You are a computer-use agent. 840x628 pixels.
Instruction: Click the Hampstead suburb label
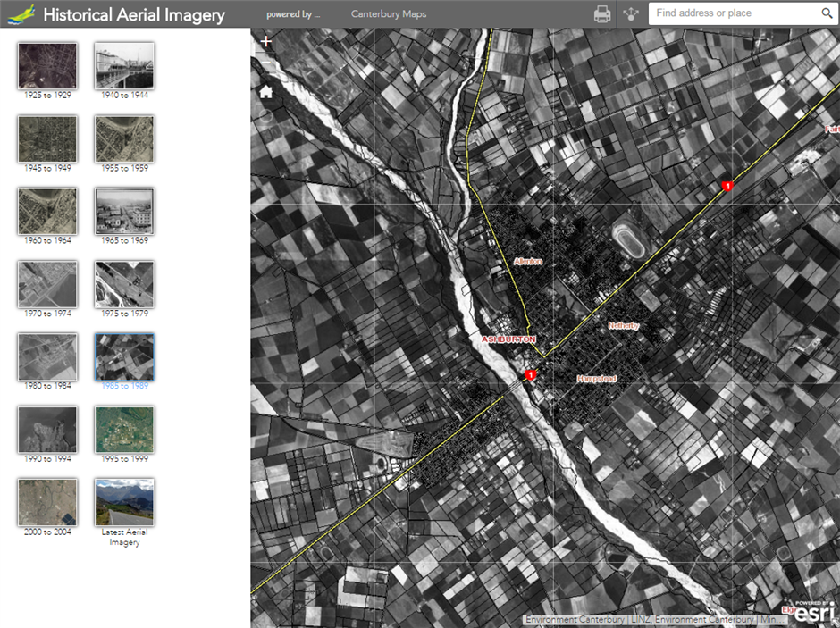596,379
